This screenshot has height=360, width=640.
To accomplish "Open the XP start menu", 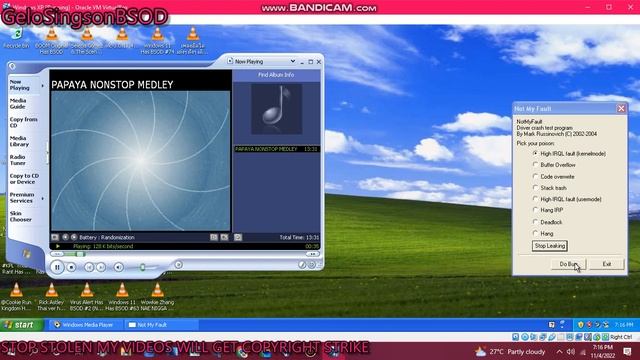I will tap(21, 325).
